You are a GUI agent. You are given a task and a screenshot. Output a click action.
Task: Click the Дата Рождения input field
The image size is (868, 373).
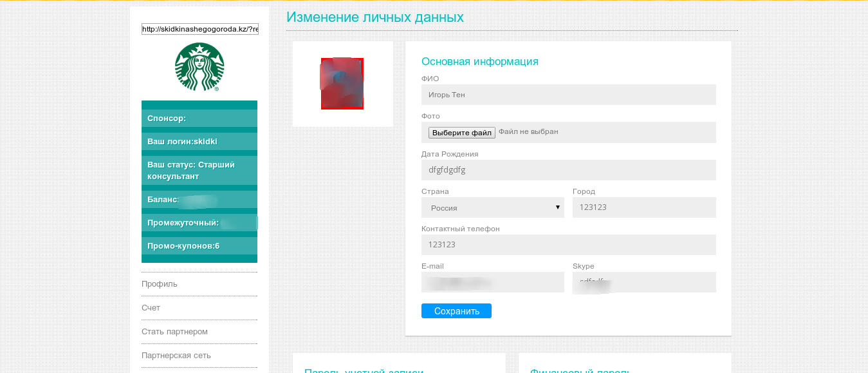tap(569, 170)
